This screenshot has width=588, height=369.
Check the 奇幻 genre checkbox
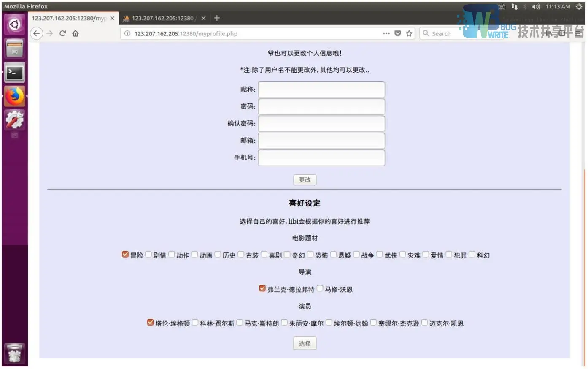(287, 254)
